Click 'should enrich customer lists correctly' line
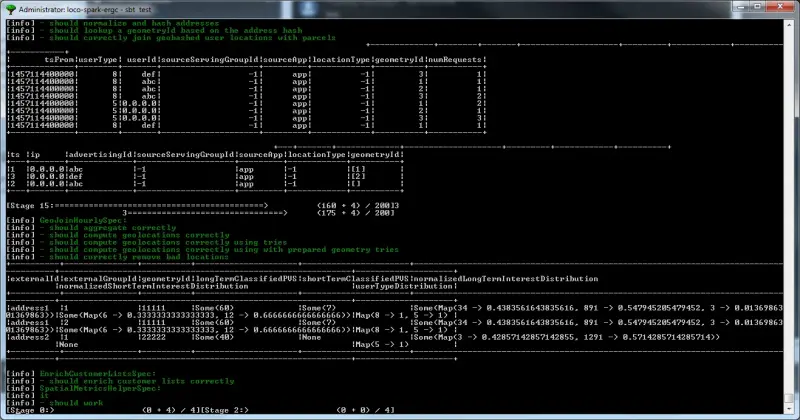The image size is (800, 420). (142, 381)
